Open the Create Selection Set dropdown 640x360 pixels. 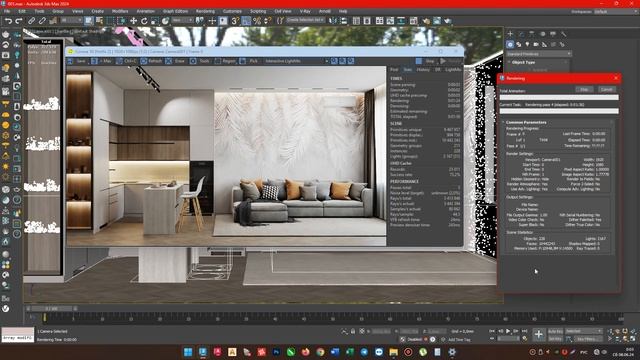click(x=305, y=20)
